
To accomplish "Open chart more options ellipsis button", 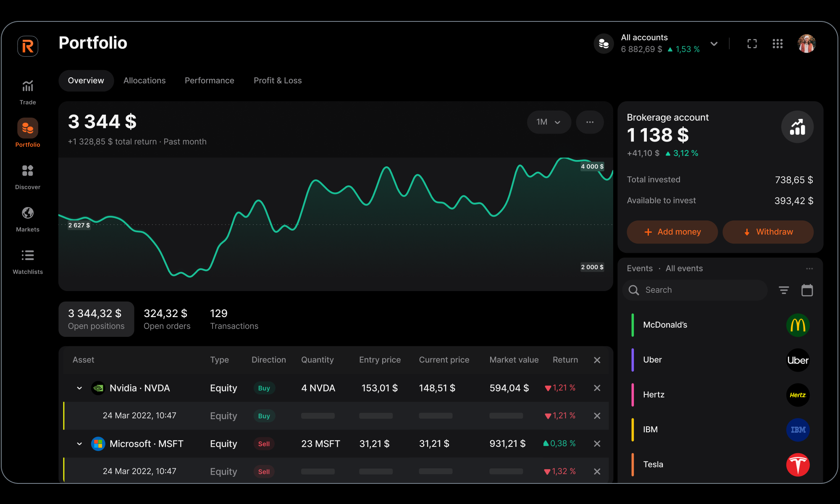I will click(x=590, y=122).
